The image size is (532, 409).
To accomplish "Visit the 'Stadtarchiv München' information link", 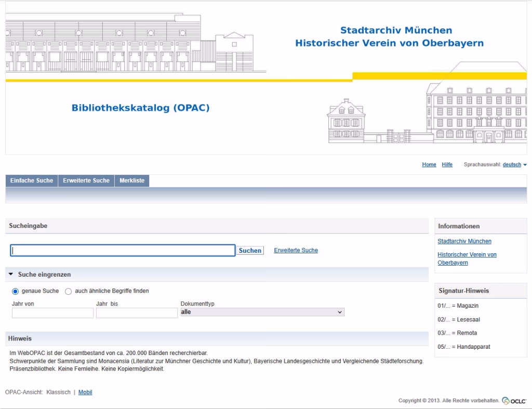I will (x=464, y=241).
